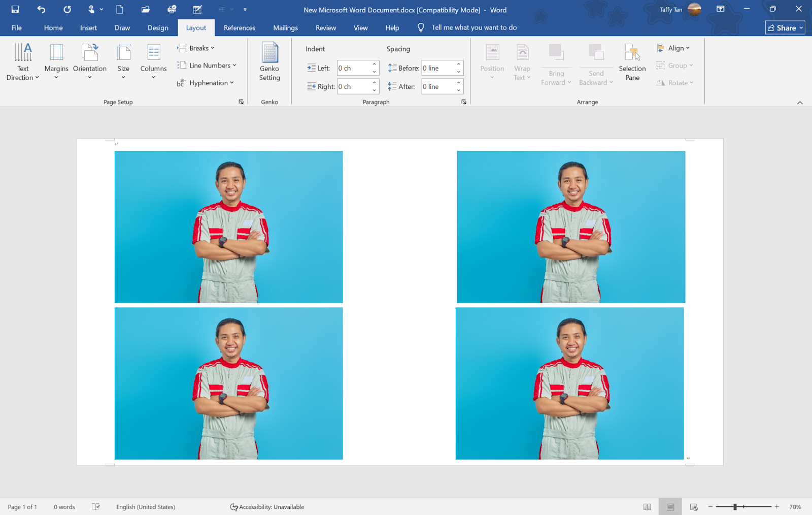Select the bottom-right photo
Viewport: 812px width, 515px height.
click(569, 383)
